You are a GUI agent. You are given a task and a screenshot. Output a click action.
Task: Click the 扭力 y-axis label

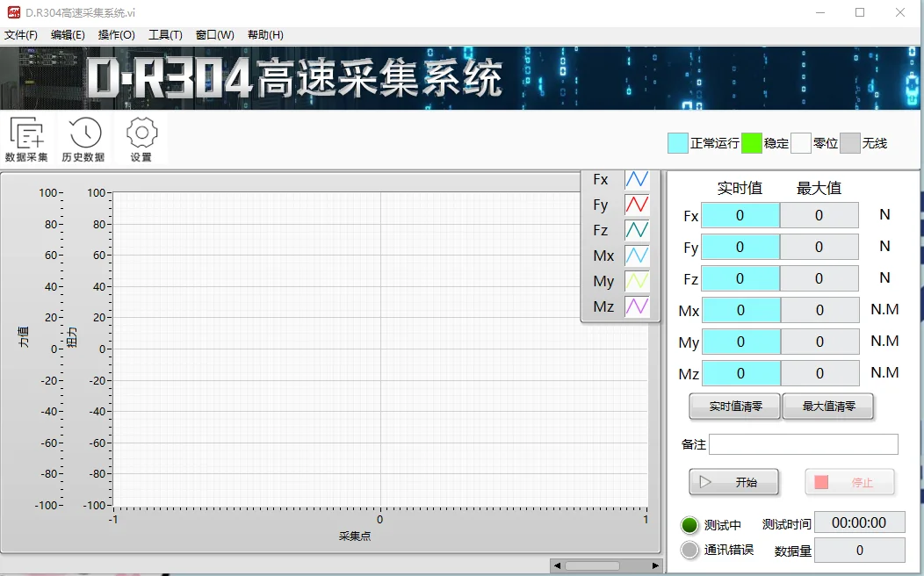pyautogui.click(x=72, y=337)
